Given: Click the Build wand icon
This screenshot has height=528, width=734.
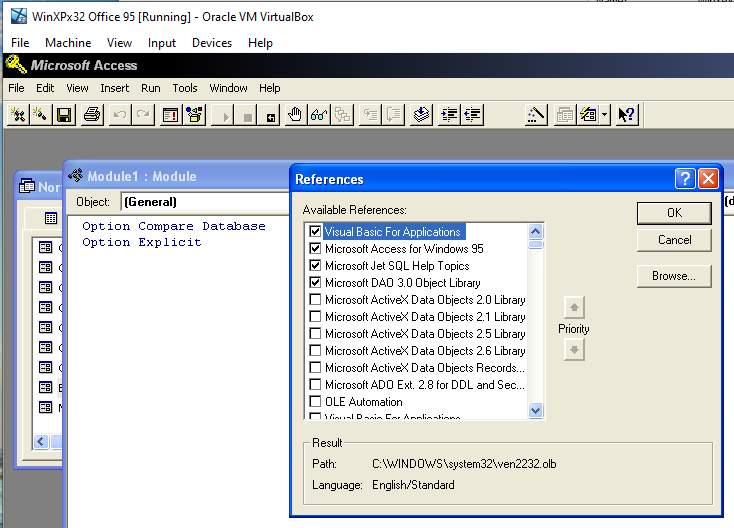Looking at the screenshot, I should click(x=536, y=115).
